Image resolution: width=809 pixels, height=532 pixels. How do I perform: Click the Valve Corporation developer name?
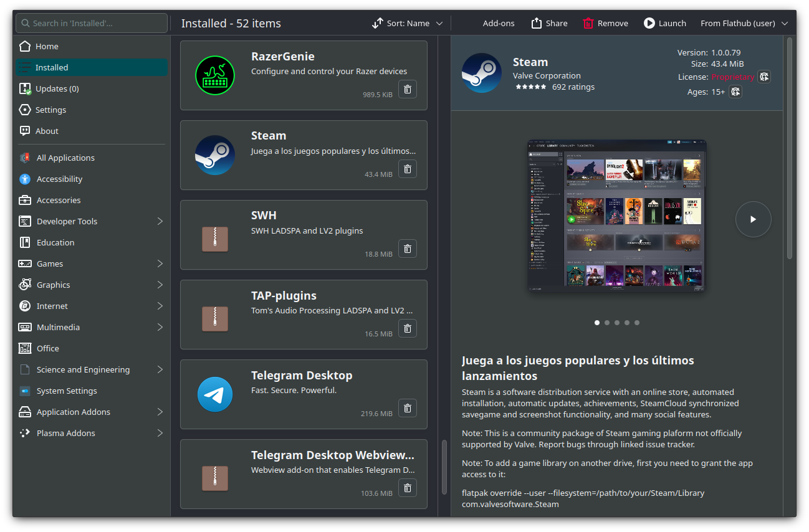click(x=547, y=75)
